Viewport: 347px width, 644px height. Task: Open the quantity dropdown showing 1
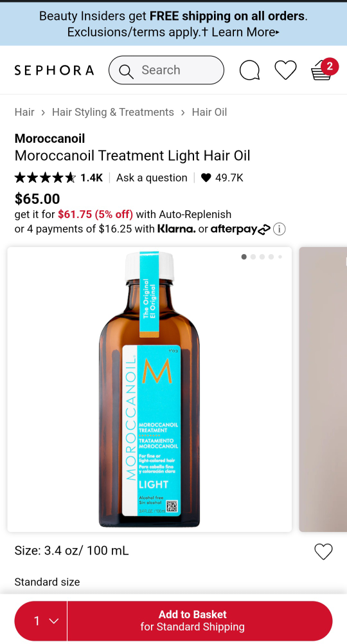41,621
